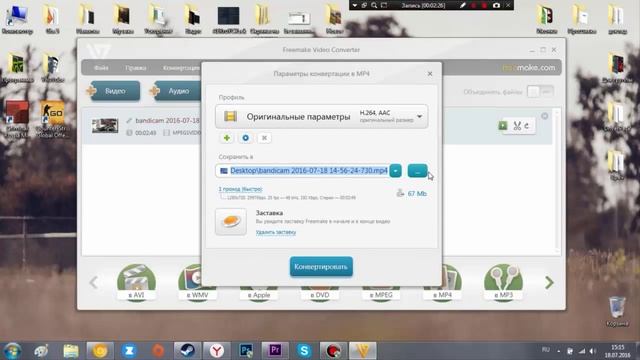The height and width of the screenshot is (360, 640).
Task: Select the Корзина recycle bin desktop icon
Action: (x=617, y=311)
